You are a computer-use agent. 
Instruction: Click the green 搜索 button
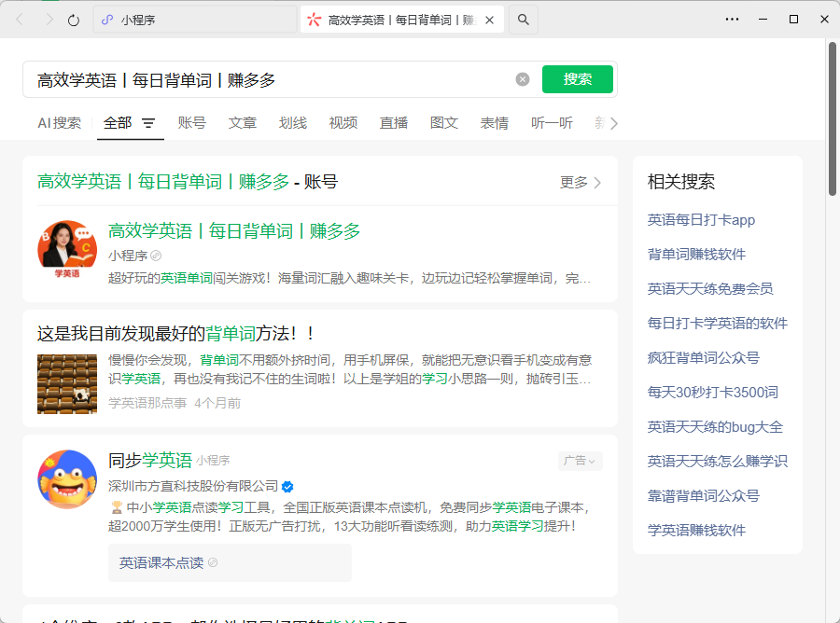(578, 79)
